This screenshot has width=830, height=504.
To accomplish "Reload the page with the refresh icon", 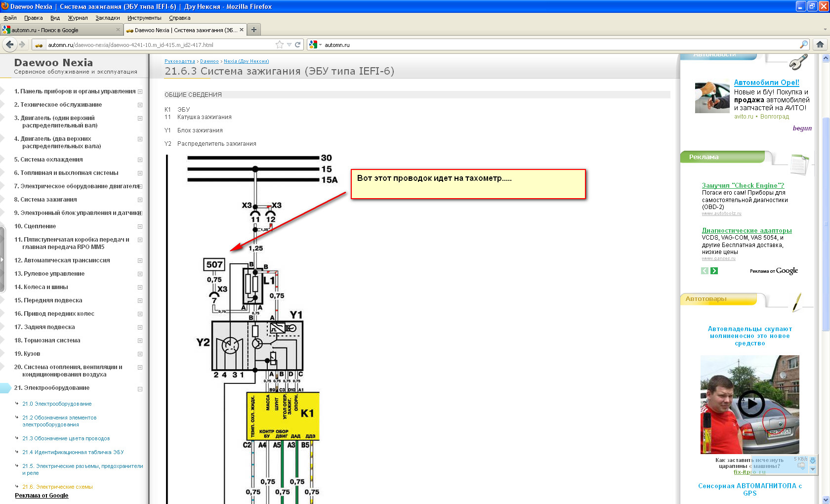I will coord(298,44).
